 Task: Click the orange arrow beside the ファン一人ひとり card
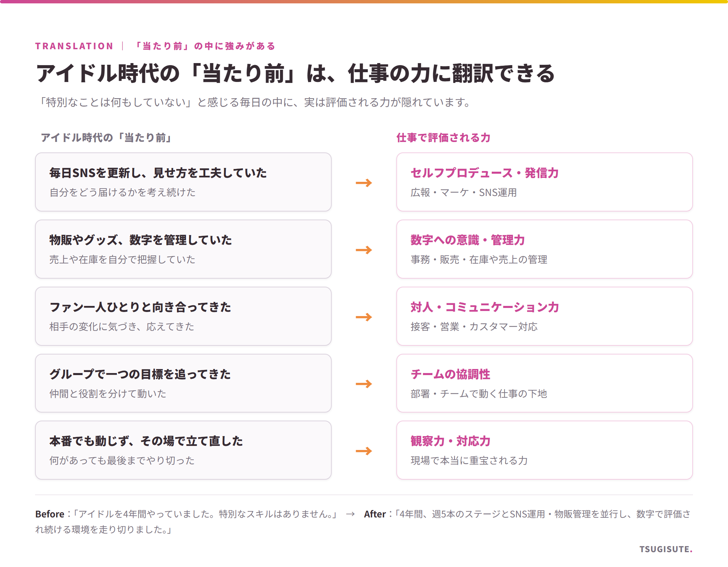[364, 317]
